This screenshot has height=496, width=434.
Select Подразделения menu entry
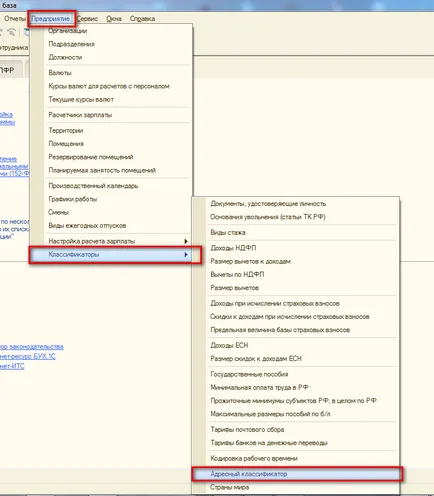click(x=71, y=44)
